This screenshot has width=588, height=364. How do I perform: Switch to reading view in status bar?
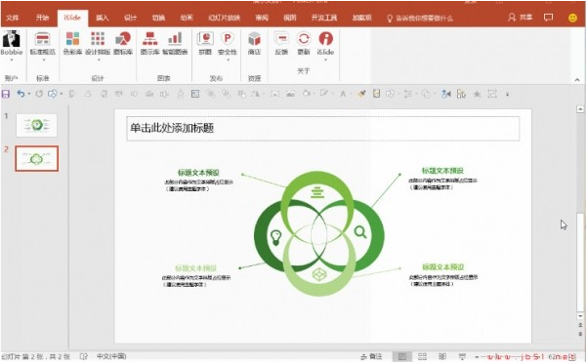tap(442, 356)
